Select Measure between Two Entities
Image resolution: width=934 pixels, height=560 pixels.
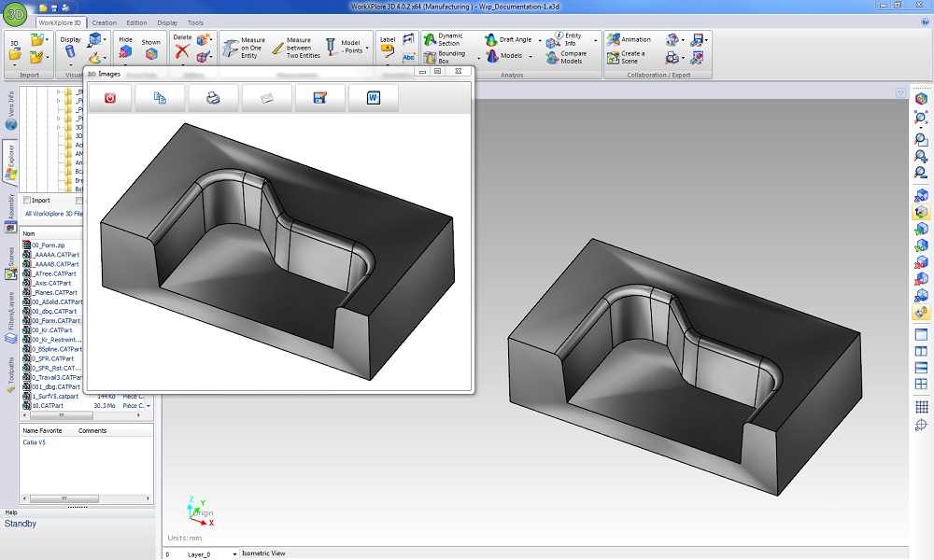[x=290, y=49]
